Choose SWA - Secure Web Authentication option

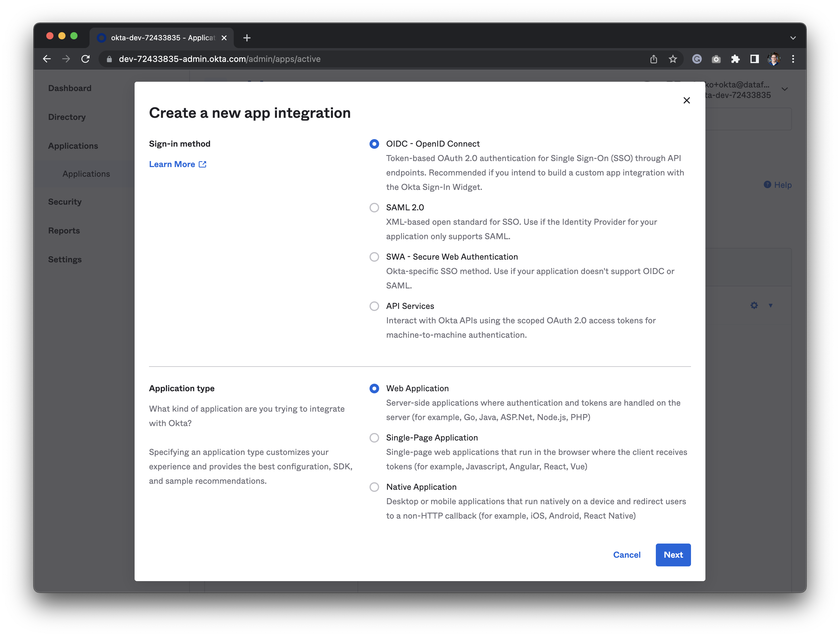pyautogui.click(x=374, y=257)
